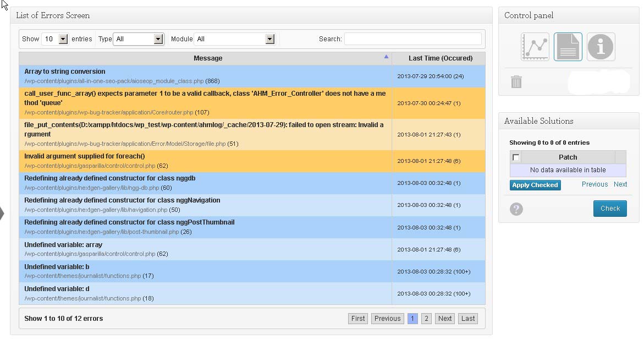Tick the Patch select-all checkbox

(x=516, y=157)
